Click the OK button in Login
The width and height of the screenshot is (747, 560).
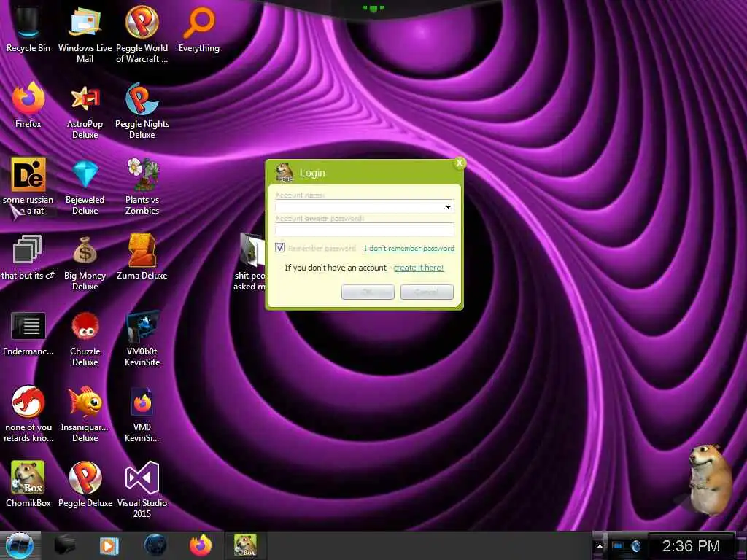[x=368, y=292]
